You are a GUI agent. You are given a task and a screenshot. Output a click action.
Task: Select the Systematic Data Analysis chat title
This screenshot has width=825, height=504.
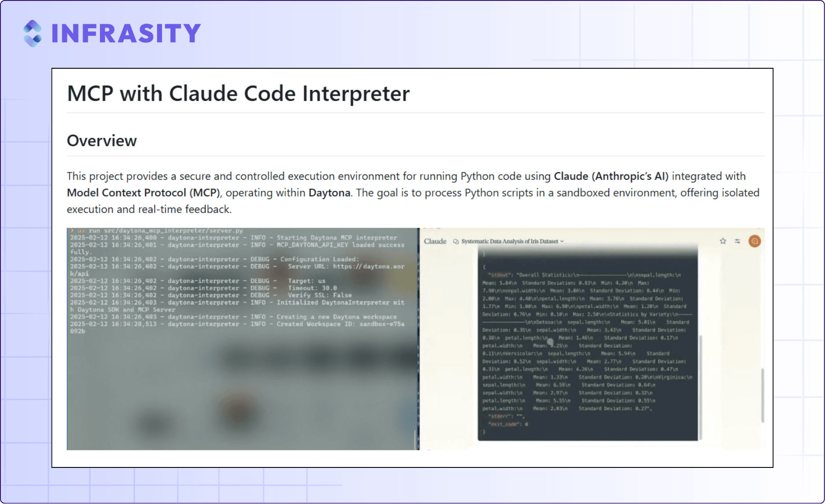point(510,241)
